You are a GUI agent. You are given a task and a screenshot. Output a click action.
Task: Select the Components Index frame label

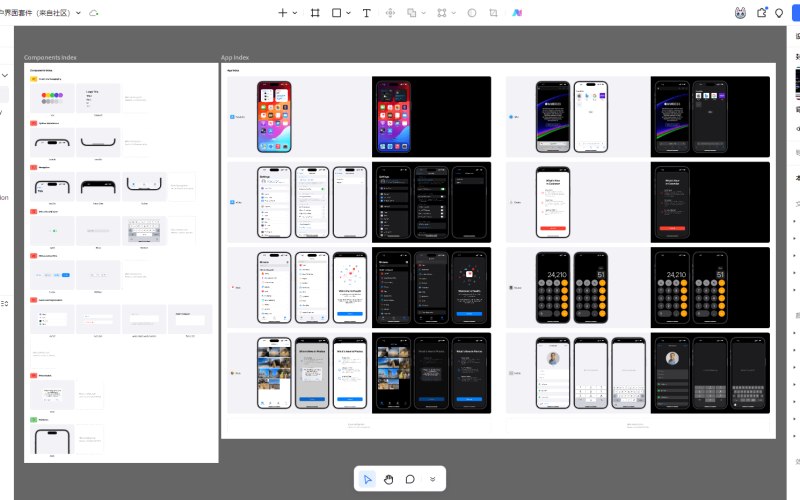click(x=50, y=58)
